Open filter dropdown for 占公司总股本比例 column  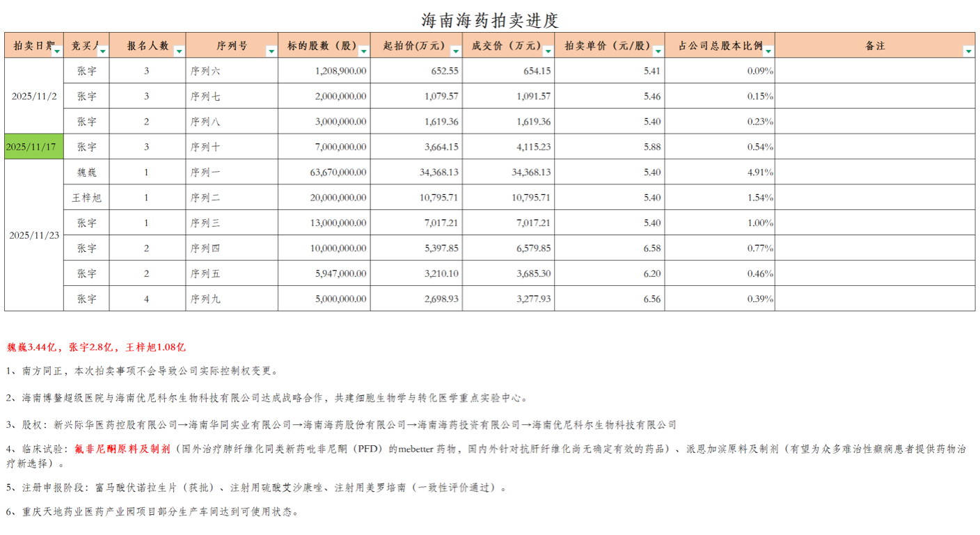tap(768, 51)
